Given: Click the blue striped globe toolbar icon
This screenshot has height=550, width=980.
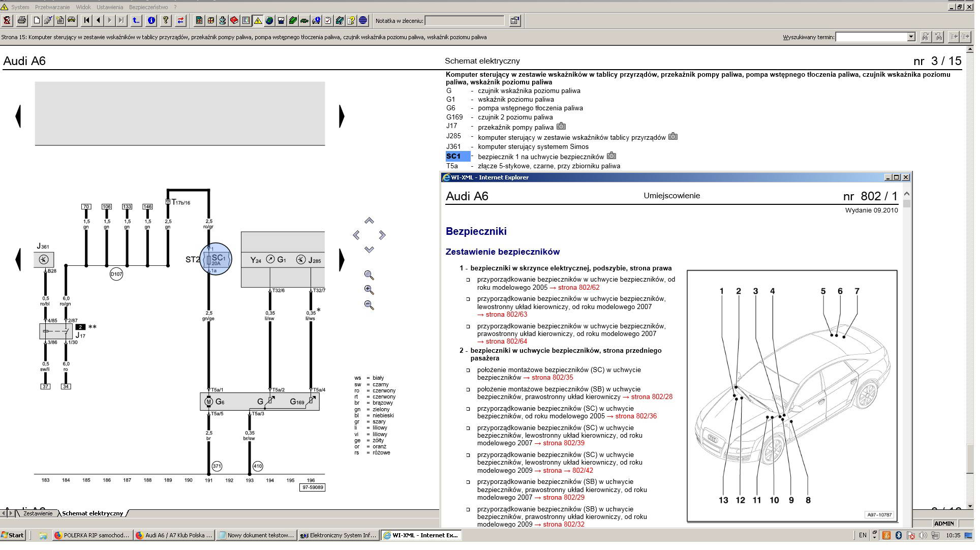Looking at the screenshot, I should (x=363, y=21).
